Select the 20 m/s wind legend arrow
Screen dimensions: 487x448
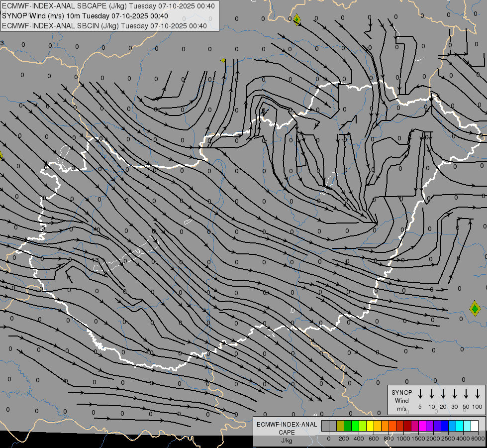pos(443,394)
